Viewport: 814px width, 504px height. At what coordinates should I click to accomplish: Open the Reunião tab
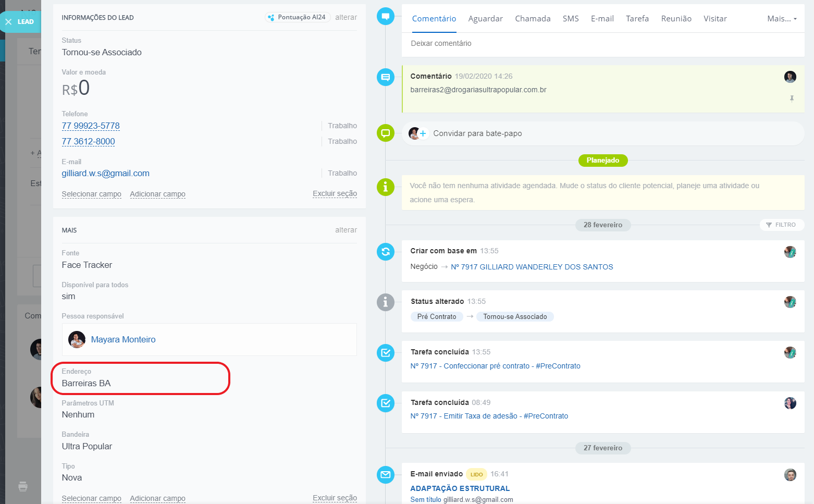[x=676, y=19]
